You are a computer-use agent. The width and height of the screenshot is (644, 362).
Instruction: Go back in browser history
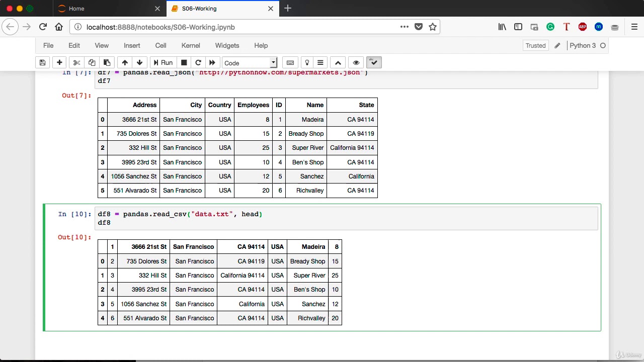10,27
